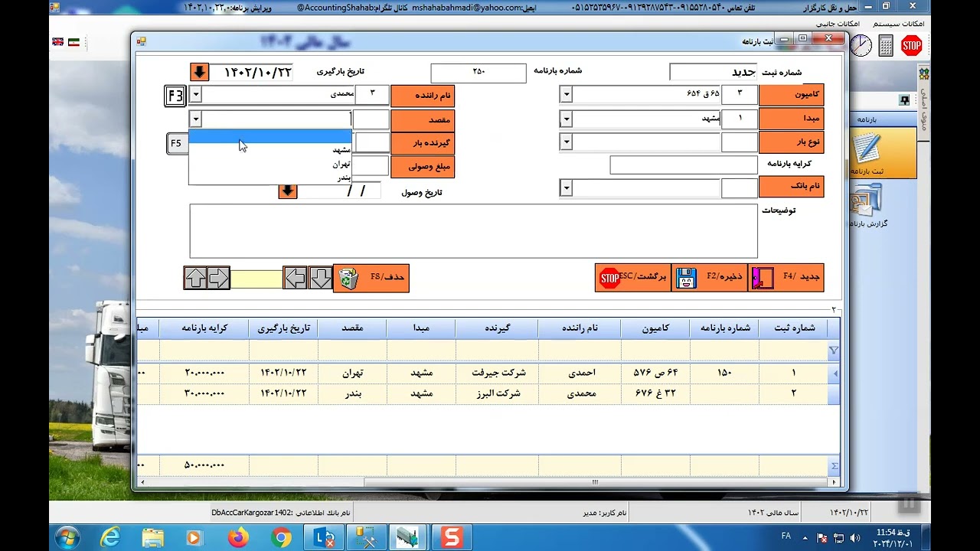
Task: Open the نام راننده dropdown arrow
Action: (x=195, y=95)
